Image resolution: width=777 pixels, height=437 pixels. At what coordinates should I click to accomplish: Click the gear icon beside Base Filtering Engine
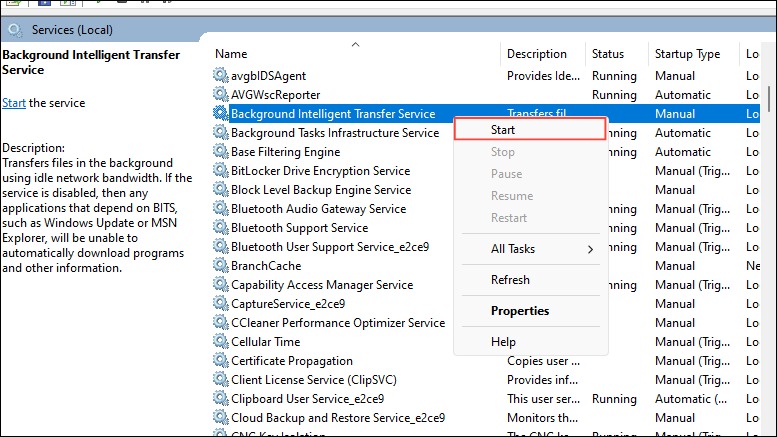[x=221, y=151]
